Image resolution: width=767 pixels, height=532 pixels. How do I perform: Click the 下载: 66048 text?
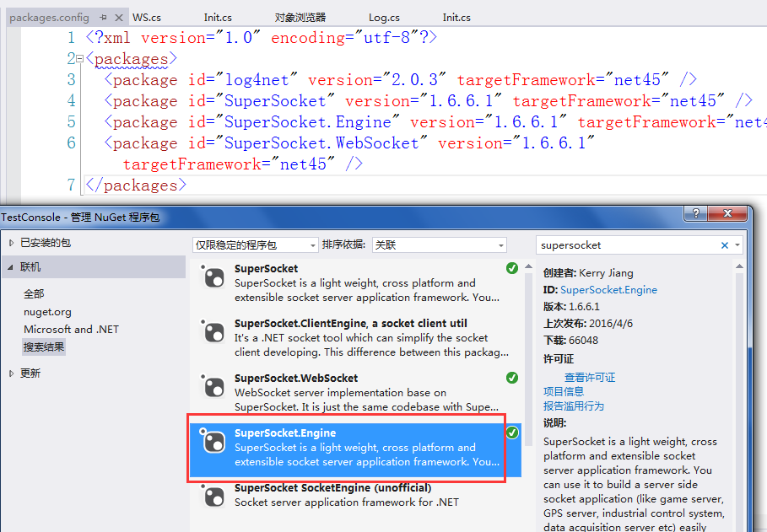coord(570,341)
